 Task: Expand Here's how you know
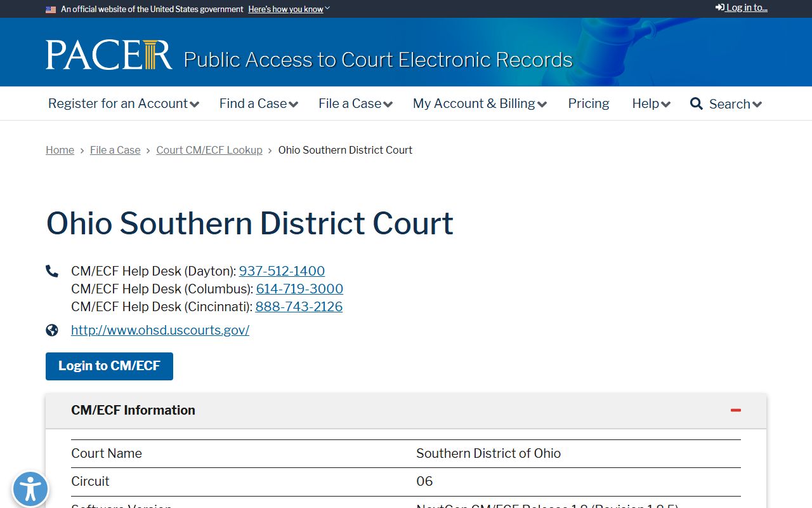click(289, 10)
